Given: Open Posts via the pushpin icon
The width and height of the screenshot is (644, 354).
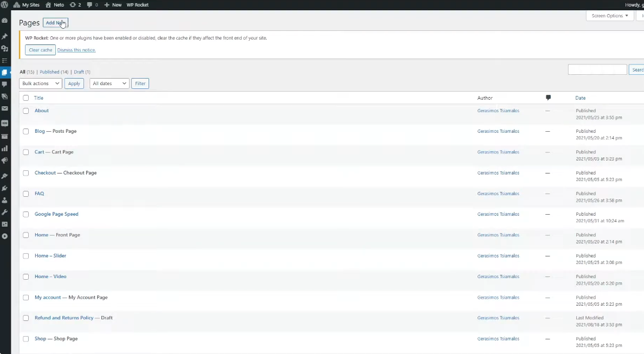Looking at the screenshot, I should click(x=5, y=36).
